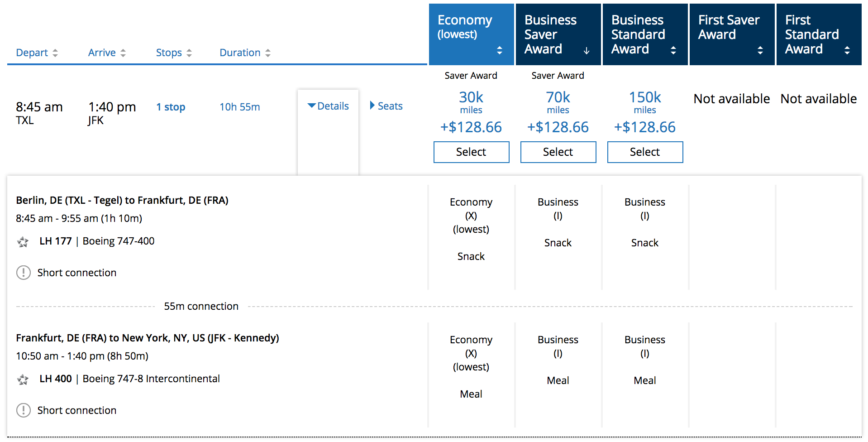The width and height of the screenshot is (868, 442).
Task: Click the sort arrows next to Stops
Action: (189, 53)
